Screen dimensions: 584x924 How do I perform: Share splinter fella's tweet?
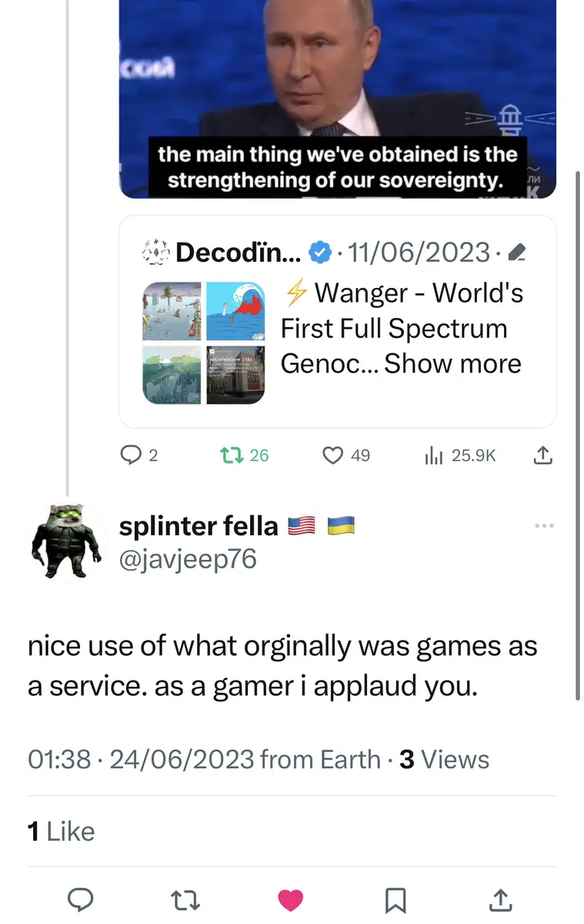pos(500,899)
